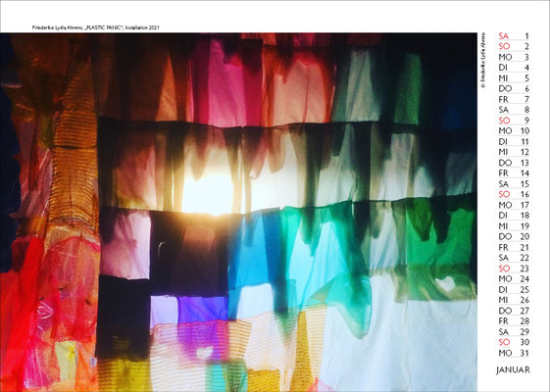Select calendar day DI 4
Viewport: 550px width, 392px height.
point(514,68)
